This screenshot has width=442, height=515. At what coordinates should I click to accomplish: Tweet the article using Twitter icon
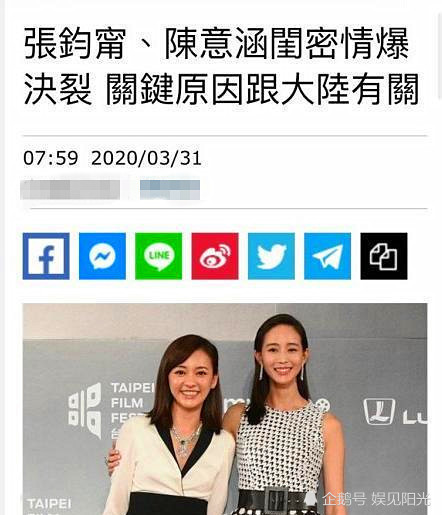271,256
